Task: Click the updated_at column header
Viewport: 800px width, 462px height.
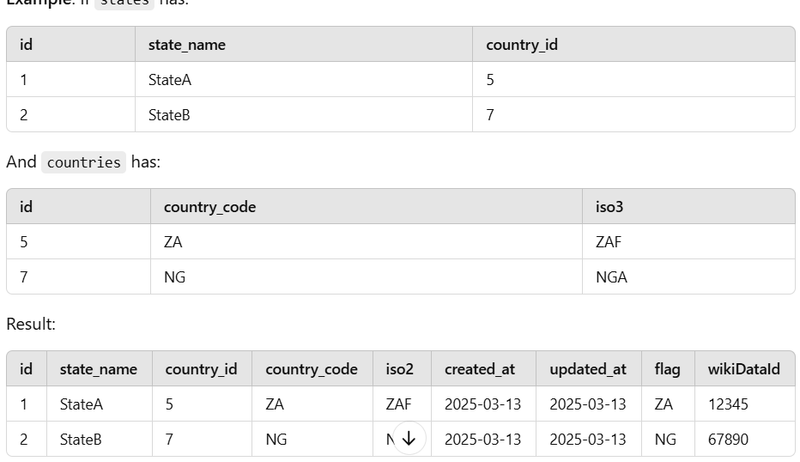Action: (x=587, y=369)
